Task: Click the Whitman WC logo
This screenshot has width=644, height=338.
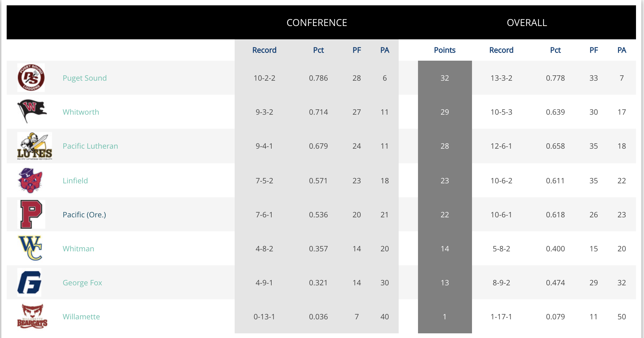Action: 30,248
